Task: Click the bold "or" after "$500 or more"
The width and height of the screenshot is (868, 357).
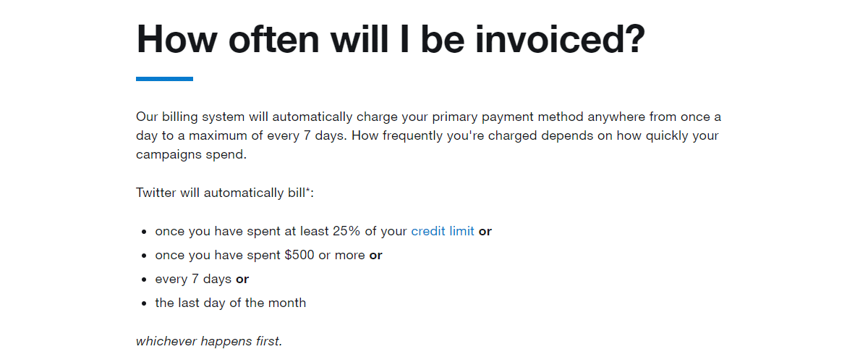Action: (x=375, y=256)
